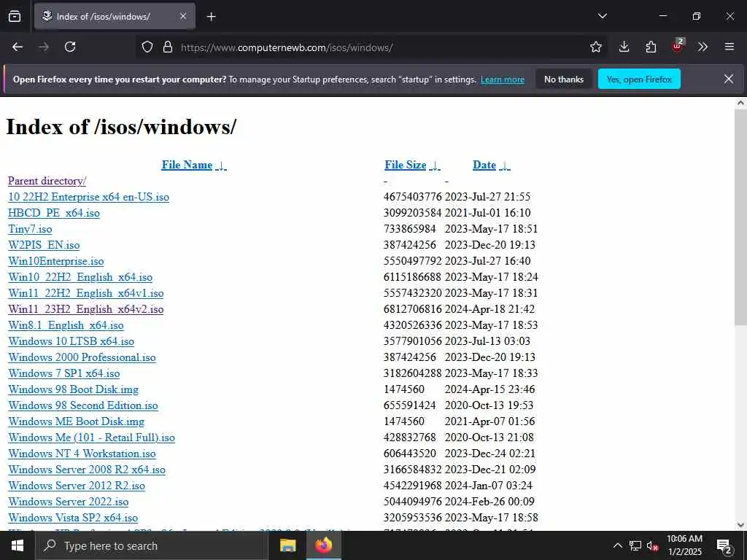Open the Parent directory link

(47, 181)
